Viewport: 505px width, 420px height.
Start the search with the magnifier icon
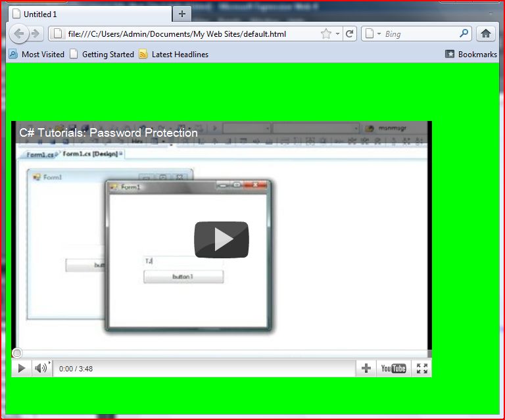tap(464, 33)
